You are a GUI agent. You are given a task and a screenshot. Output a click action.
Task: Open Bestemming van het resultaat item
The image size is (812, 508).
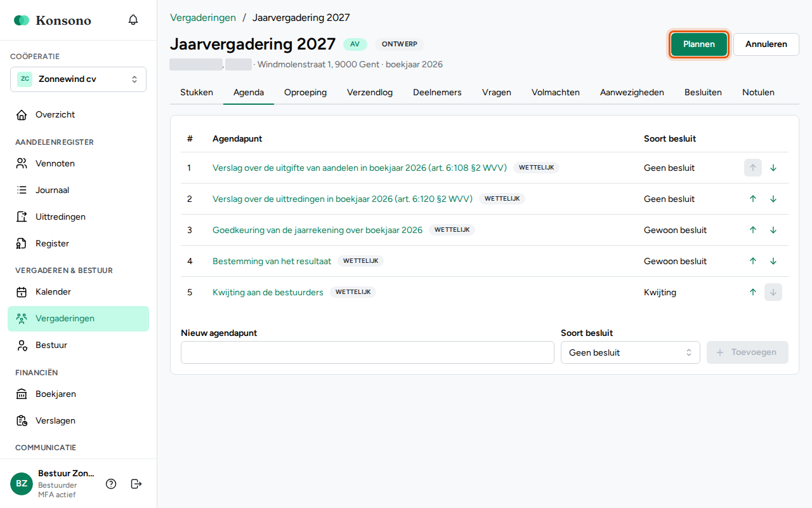click(x=272, y=261)
